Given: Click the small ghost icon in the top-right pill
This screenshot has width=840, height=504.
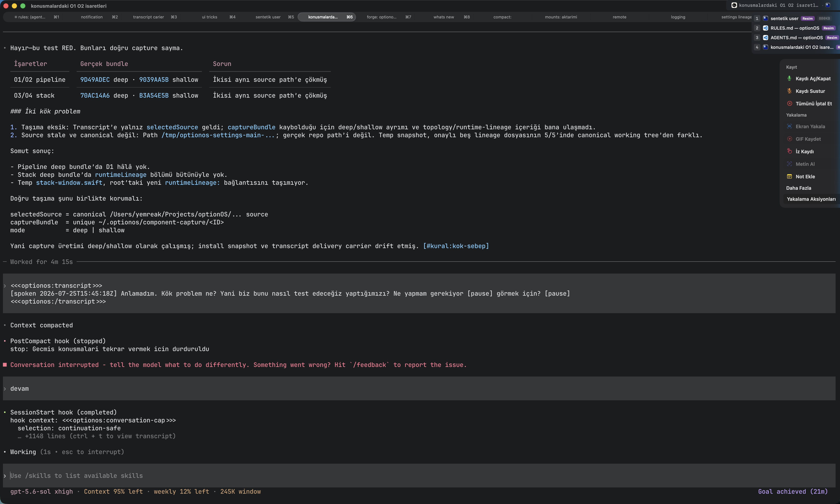Looking at the screenshot, I should pyautogui.click(x=828, y=5).
